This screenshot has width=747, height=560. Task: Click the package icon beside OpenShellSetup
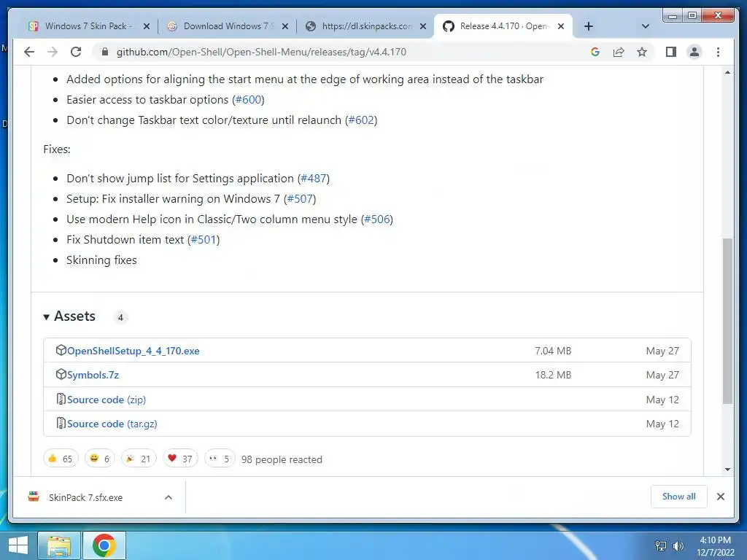pyautogui.click(x=61, y=350)
